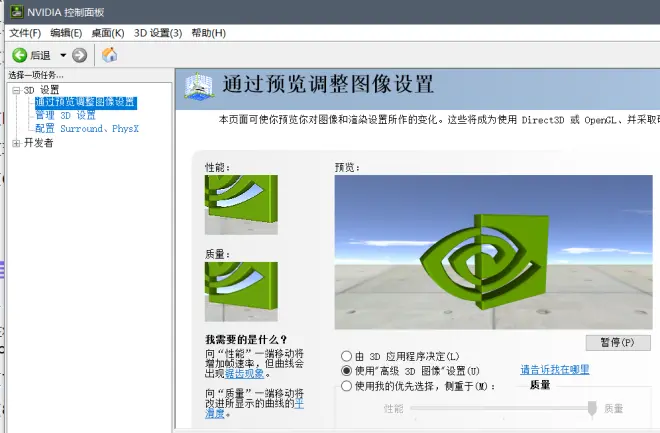Viewport: 660px width, 433px height.
Task: Click the performance-quality slider handle
Action: pyautogui.click(x=592, y=408)
